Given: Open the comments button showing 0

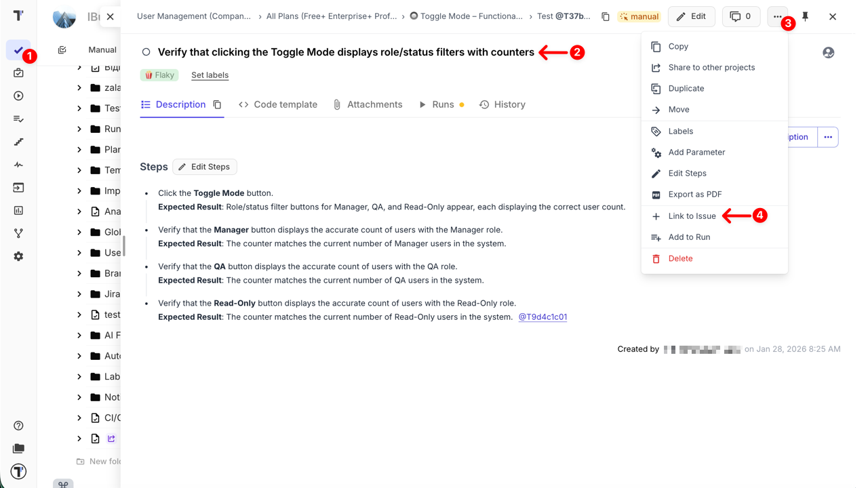Looking at the screenshot, I should coord(741,16).
